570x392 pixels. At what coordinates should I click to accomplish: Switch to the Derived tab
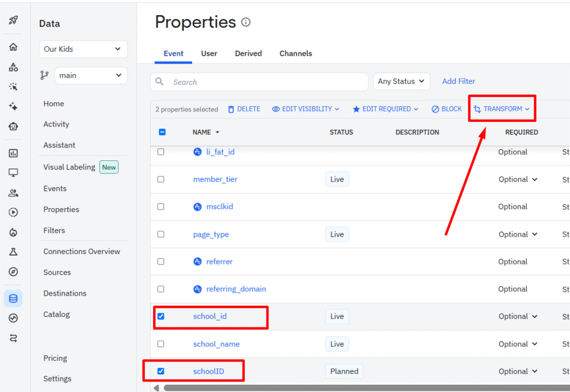pos(248,53)
